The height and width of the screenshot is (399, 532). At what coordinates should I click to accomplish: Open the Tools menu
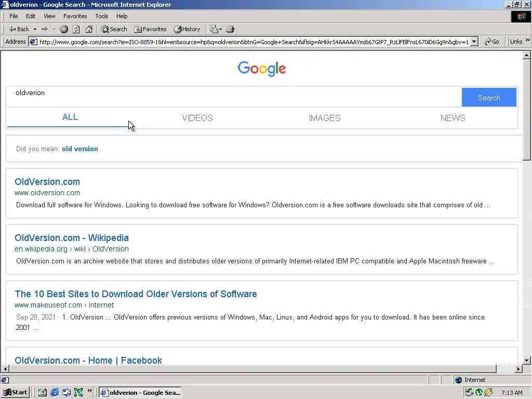101,16
